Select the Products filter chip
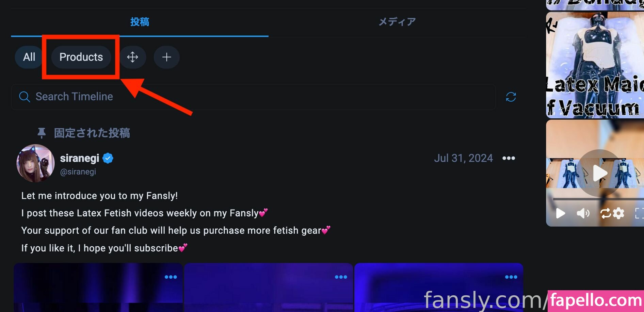 point(81,57)
